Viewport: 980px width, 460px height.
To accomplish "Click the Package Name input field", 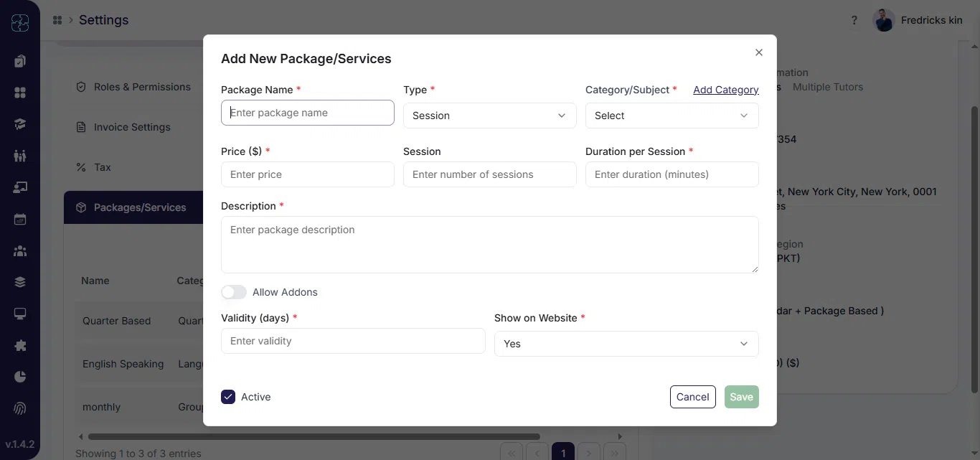I will click(x=308, y=113).
